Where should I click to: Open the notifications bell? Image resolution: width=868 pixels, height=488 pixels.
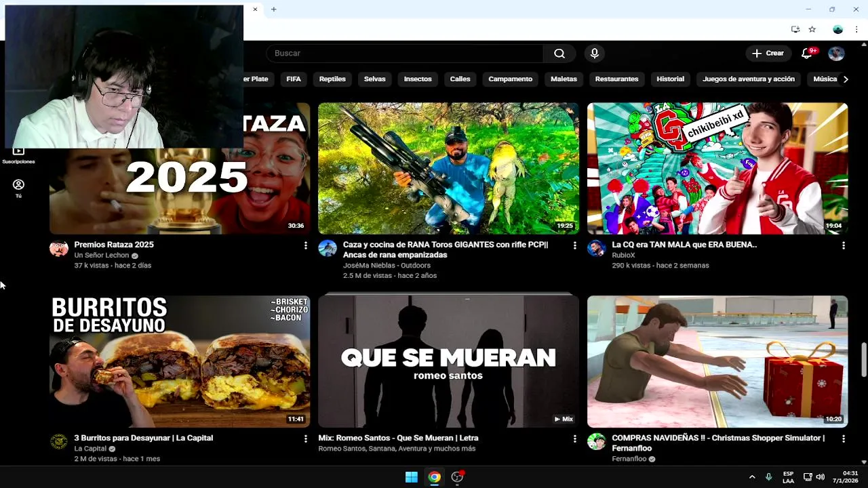(x=806, y=54)
